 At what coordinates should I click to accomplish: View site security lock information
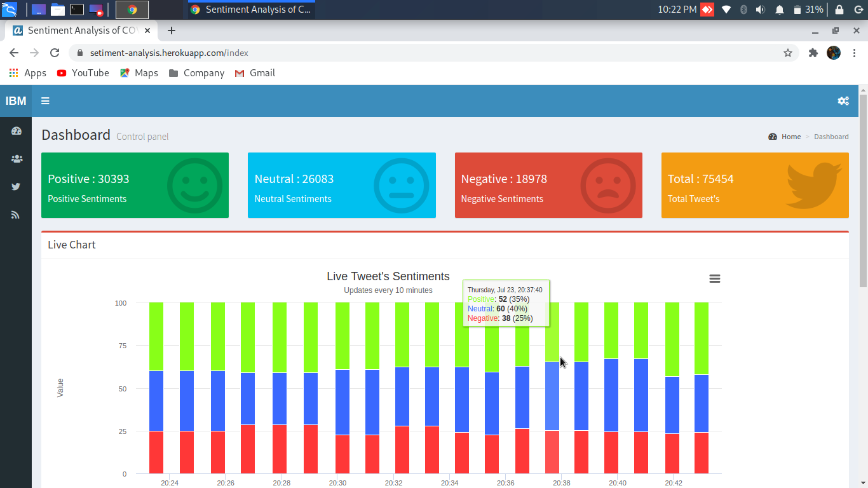pyautogui.click(x=79, y=53)
